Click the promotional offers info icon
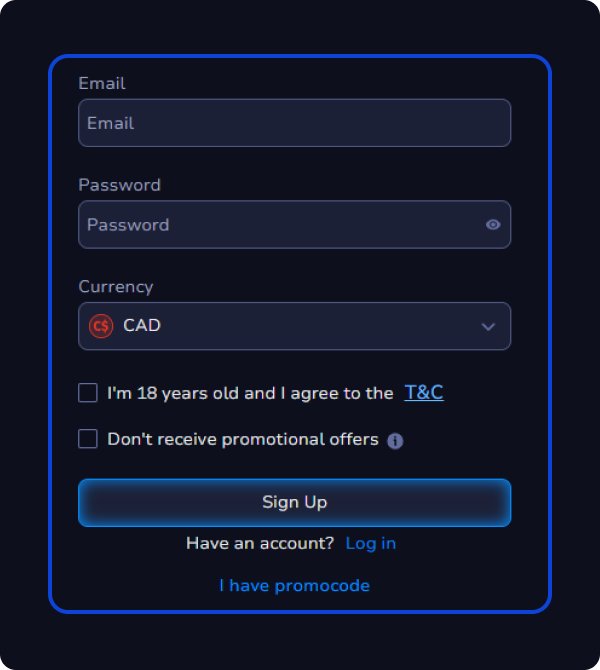Viewport: 600px width, 670px height. (x=395, y=441)
